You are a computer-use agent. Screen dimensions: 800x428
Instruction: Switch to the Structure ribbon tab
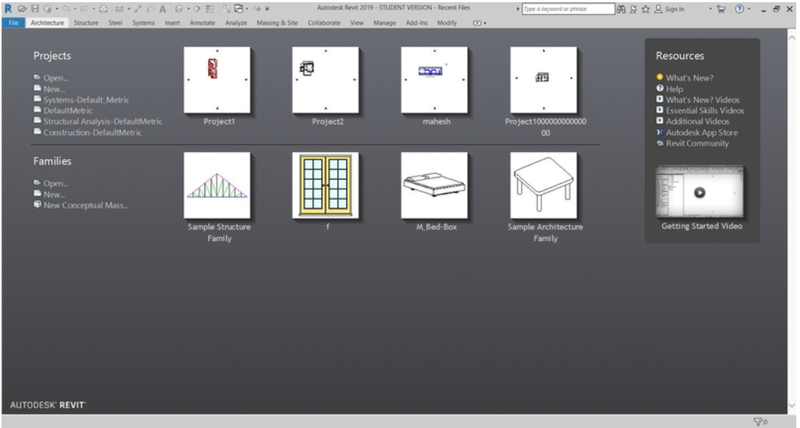pyautogui.click(x=86, y=23)
